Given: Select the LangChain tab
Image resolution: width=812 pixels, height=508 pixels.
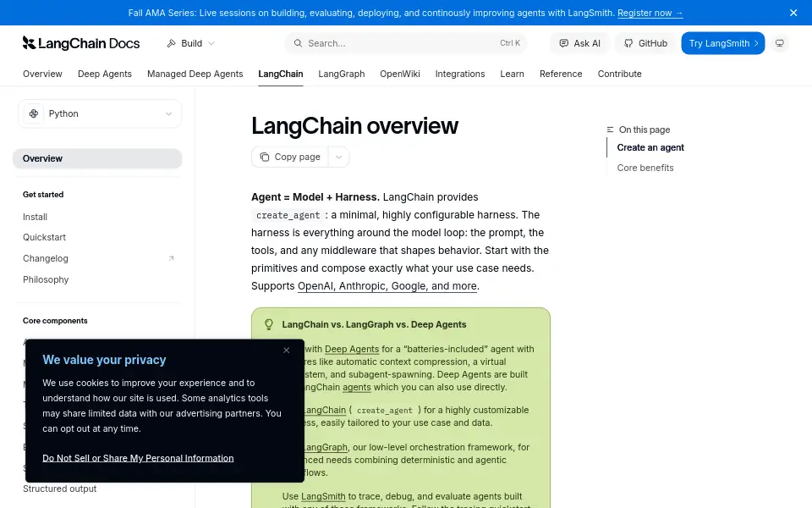Looking at the screenshot, I should (281, 75).
